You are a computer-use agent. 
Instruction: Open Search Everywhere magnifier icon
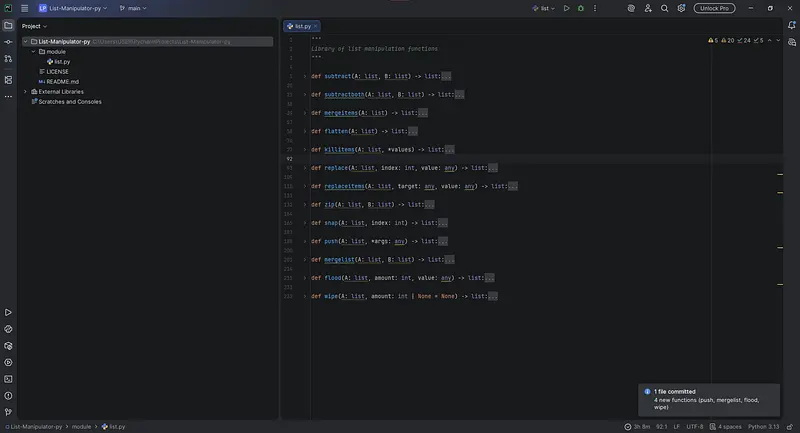(663, 8)
